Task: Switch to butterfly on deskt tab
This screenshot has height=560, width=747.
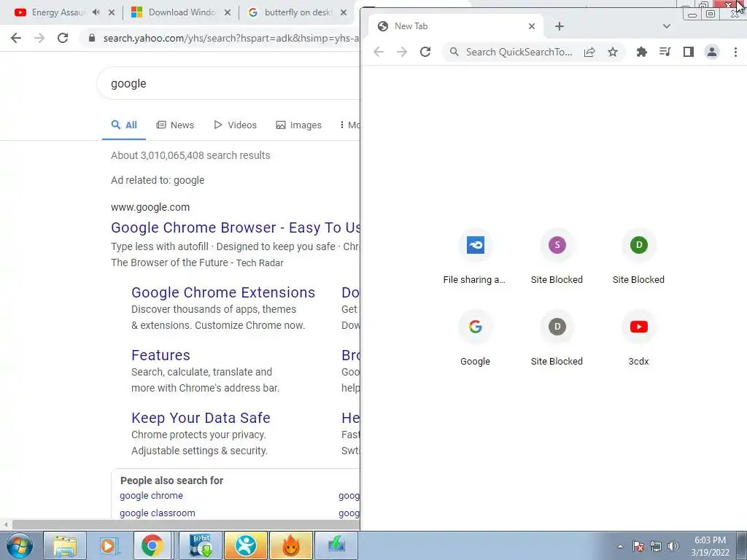Action: click(297, 12)
